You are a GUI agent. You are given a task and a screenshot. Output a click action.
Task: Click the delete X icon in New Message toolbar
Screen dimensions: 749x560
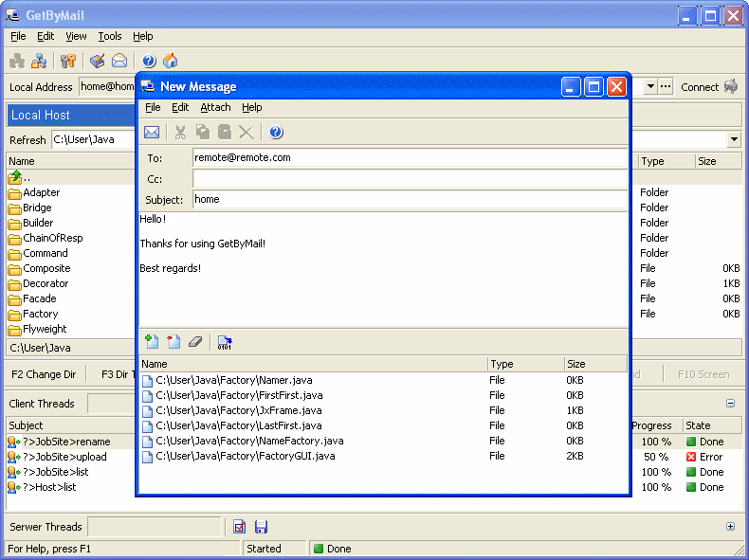click(247, 133)
